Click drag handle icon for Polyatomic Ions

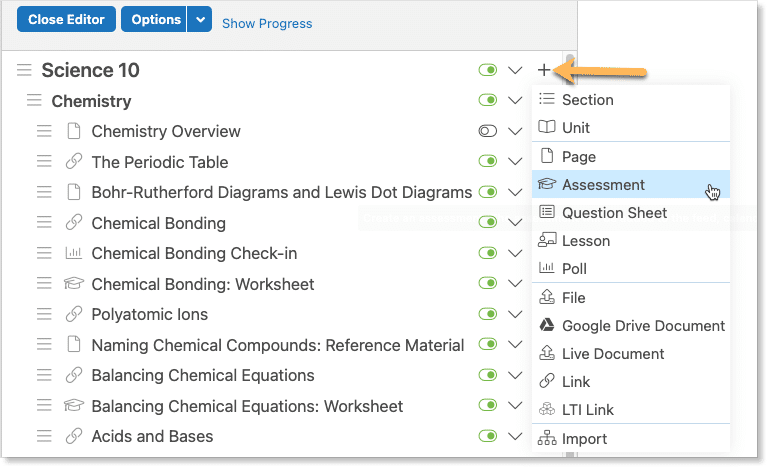pyautogui.click(x=44, y=314)
